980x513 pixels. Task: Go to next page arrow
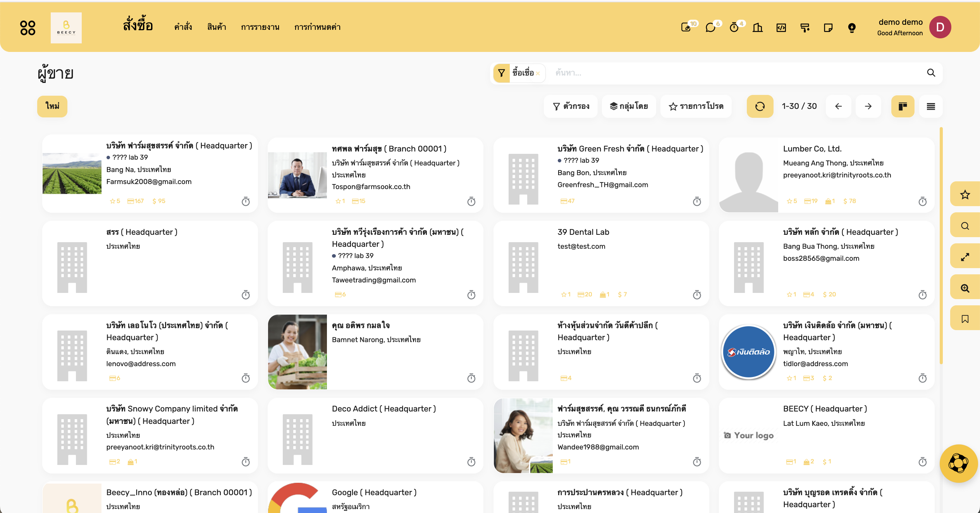coord(868,106)
